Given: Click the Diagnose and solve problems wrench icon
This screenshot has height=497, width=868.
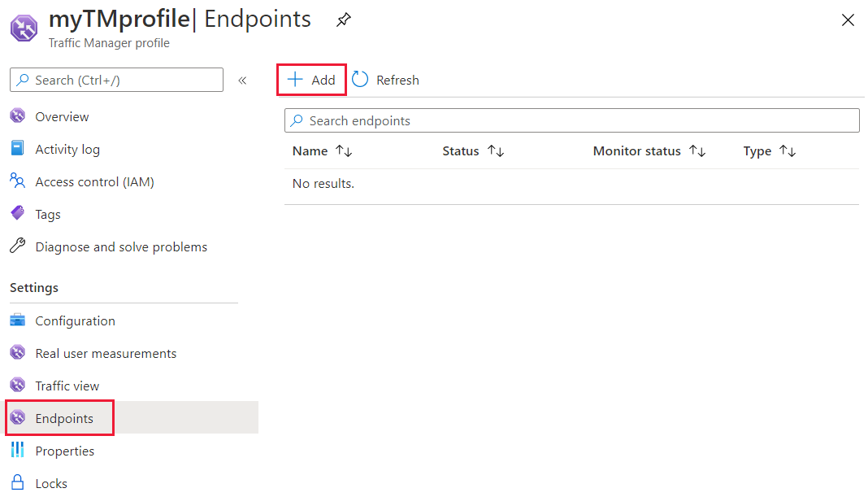Looking at the screenshot, I should point(18,246).
